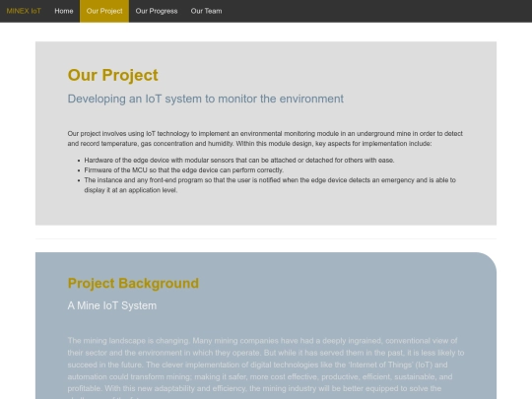Click bullet 'The instance and any front-end program'
Viewport: 532px width, 399px height.
pyautogui.click(x=270, y=185)
